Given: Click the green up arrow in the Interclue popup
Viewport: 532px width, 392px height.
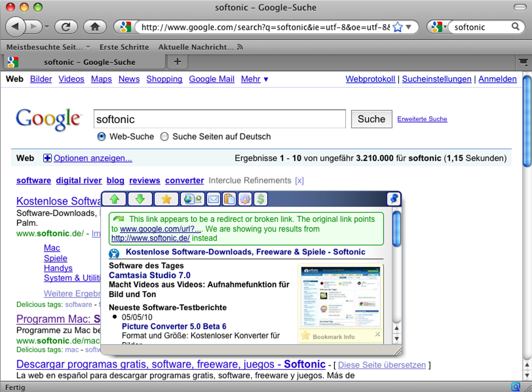Looking at the screenshot, I should point(114,199).
